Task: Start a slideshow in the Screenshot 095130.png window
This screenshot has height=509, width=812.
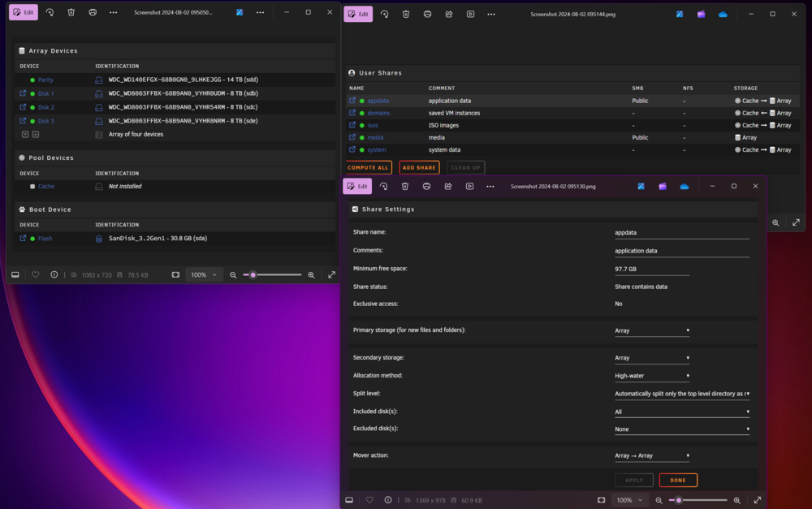Action: [469, 187]
